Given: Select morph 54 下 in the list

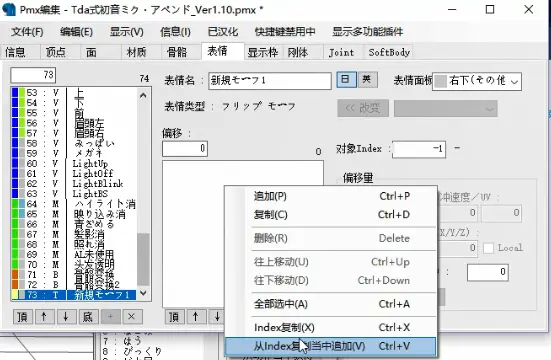Looking at the screenshot, I should (x=74, y=103).
